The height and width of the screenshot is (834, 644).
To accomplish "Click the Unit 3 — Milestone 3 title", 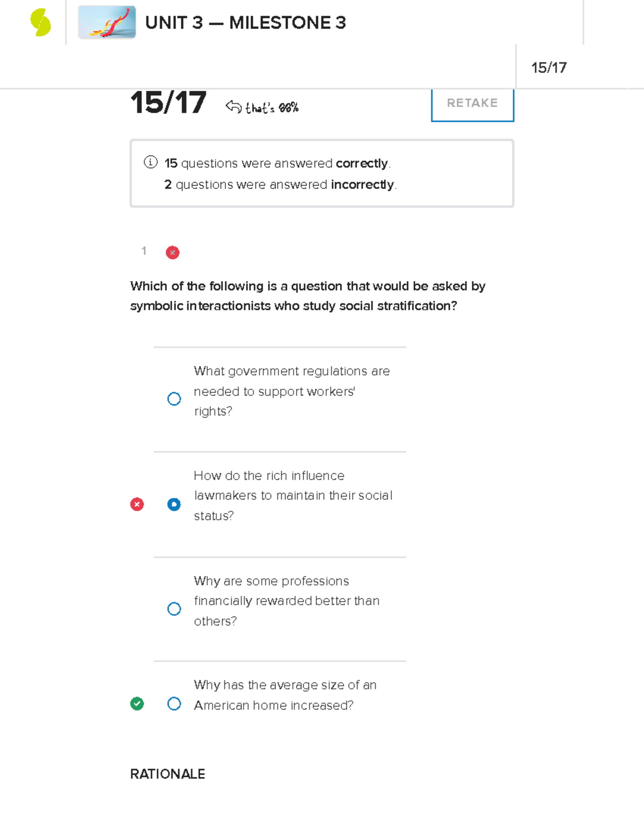I will click(245, 23).
